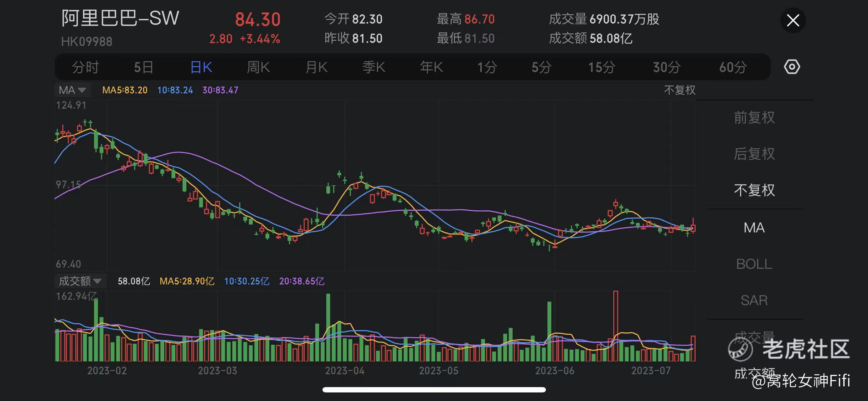Click the 10:83.24 moving average value

(x=175, y=90)
